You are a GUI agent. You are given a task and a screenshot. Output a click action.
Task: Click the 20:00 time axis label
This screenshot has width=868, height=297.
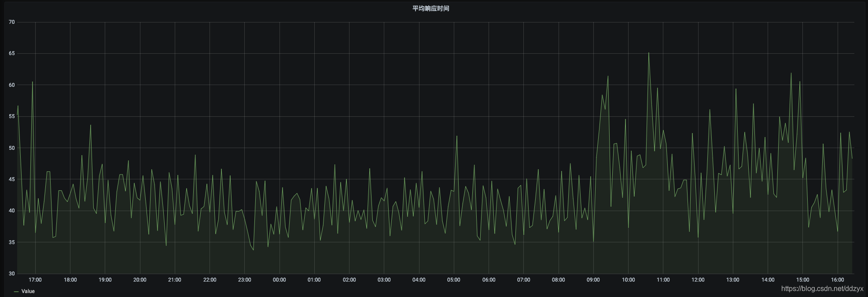pyautogui.click(x=140, y=280)
